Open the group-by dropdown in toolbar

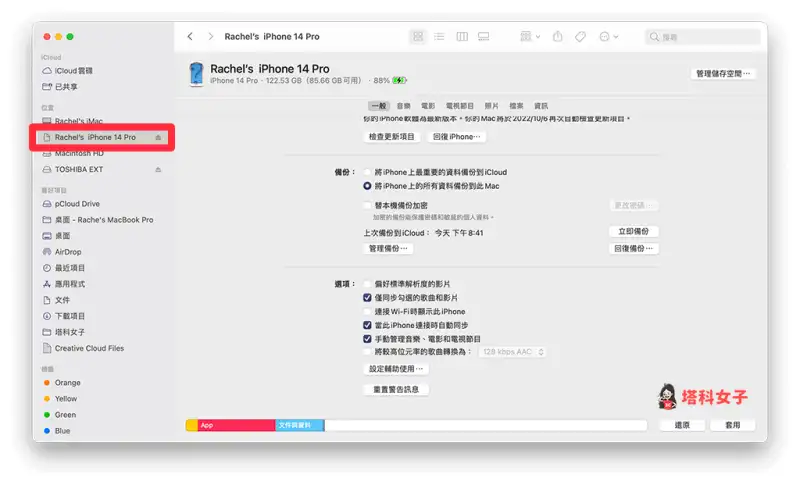click(x=530, y=37)
